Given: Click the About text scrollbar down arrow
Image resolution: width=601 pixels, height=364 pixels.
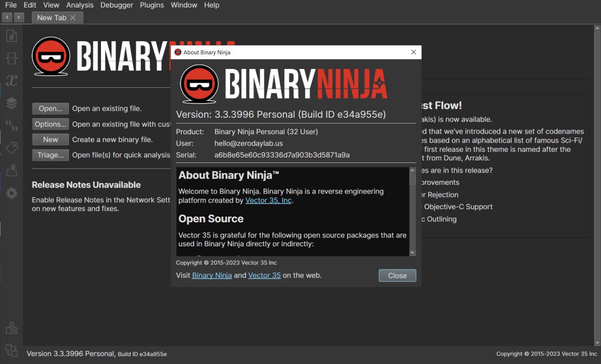Looking at the screenshot, I should click(413, 253).
